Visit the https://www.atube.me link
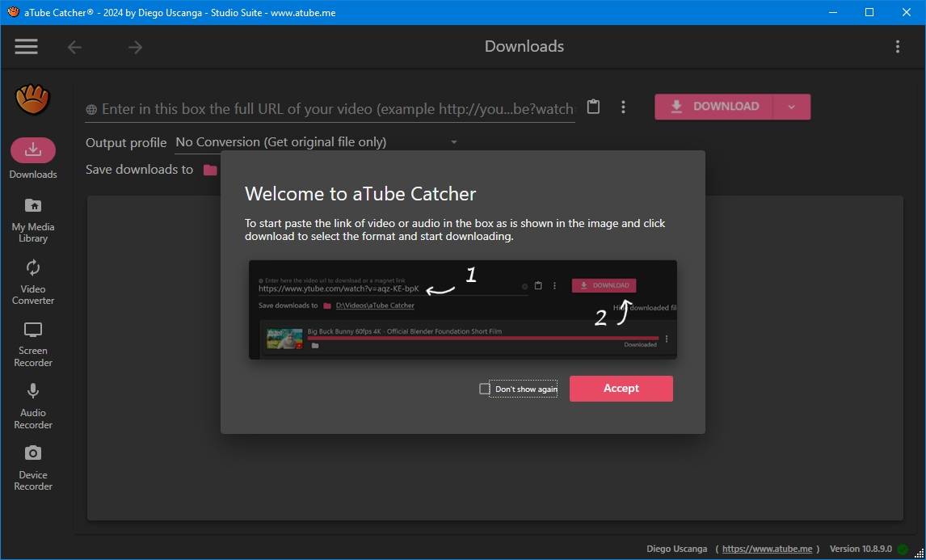The height and width of the screenshot is (560, 926). (x=767, y=549)
